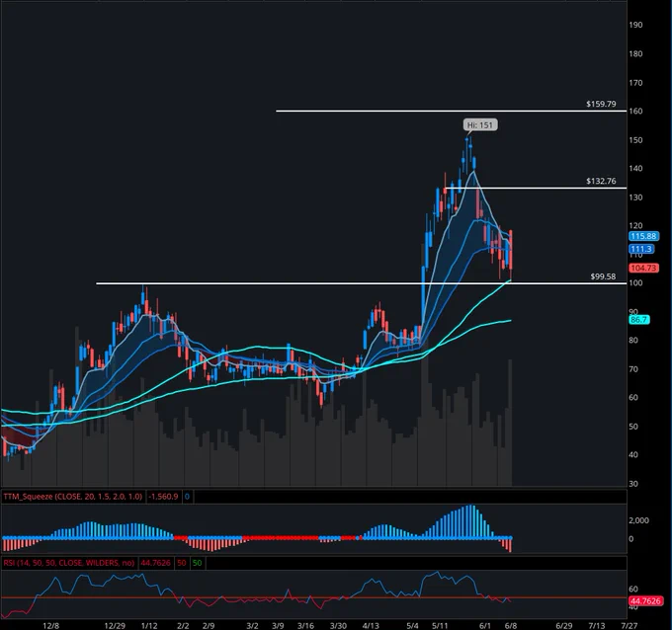Open the TTM_Squeeze study label
The height and width of the screenshot is (630, 672).
(x=72, y=497)
